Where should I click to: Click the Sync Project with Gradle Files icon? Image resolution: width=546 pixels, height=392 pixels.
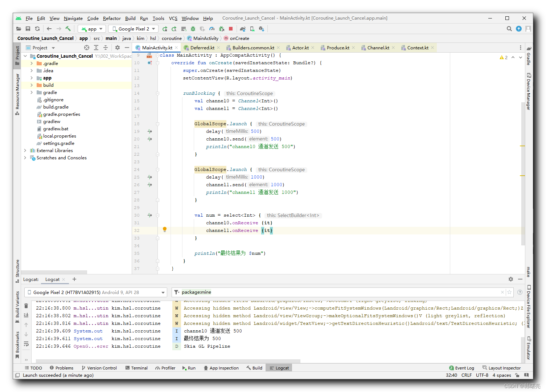[243, 29]
